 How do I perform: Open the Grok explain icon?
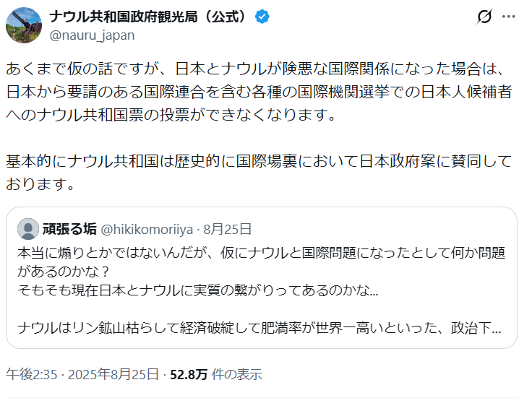486,17
